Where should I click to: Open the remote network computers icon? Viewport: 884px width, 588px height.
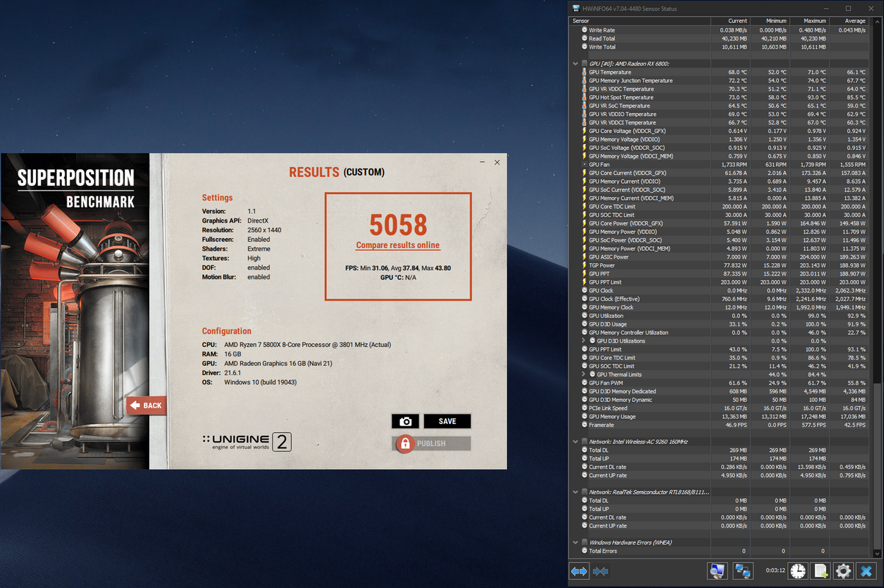[x=743, y=571]
